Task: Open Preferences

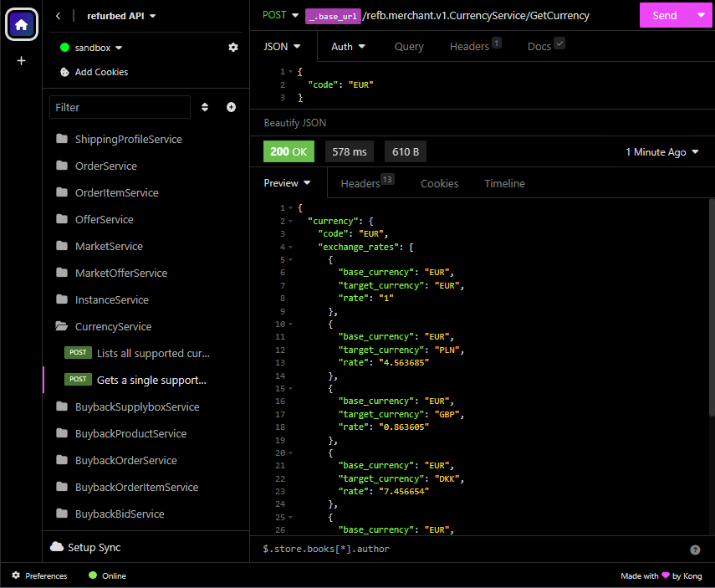Action: (46, 575)
